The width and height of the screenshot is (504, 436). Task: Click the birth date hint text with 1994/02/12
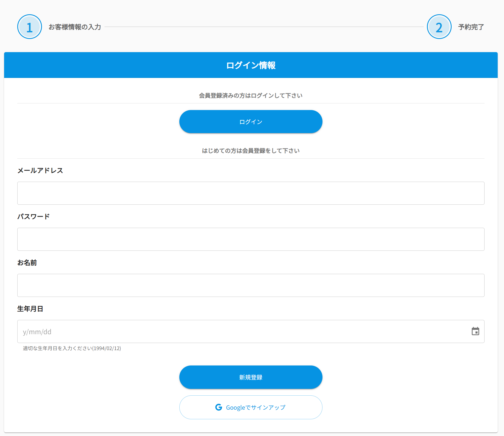[x=72, y=348]
